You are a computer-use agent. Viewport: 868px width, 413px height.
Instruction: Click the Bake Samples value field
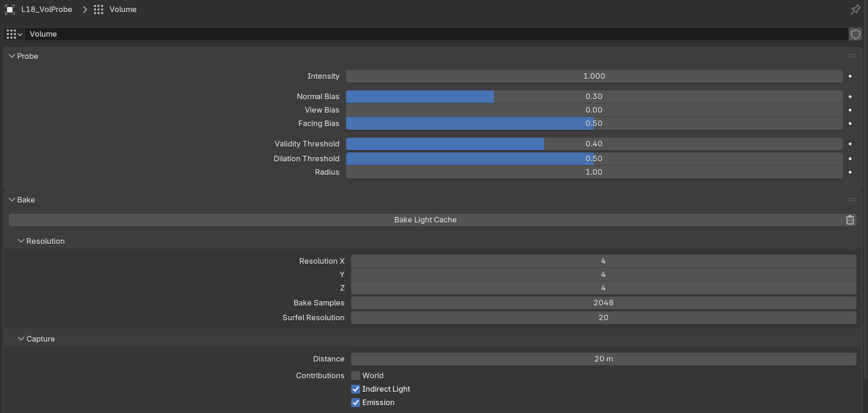pyautogui.click(x=603, y=303)
